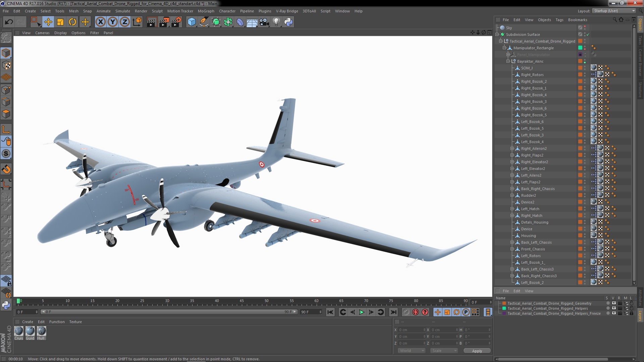Add a Floor environment object icon
Viewport: 644px width, 362px height.
click(x=252, y=22)
